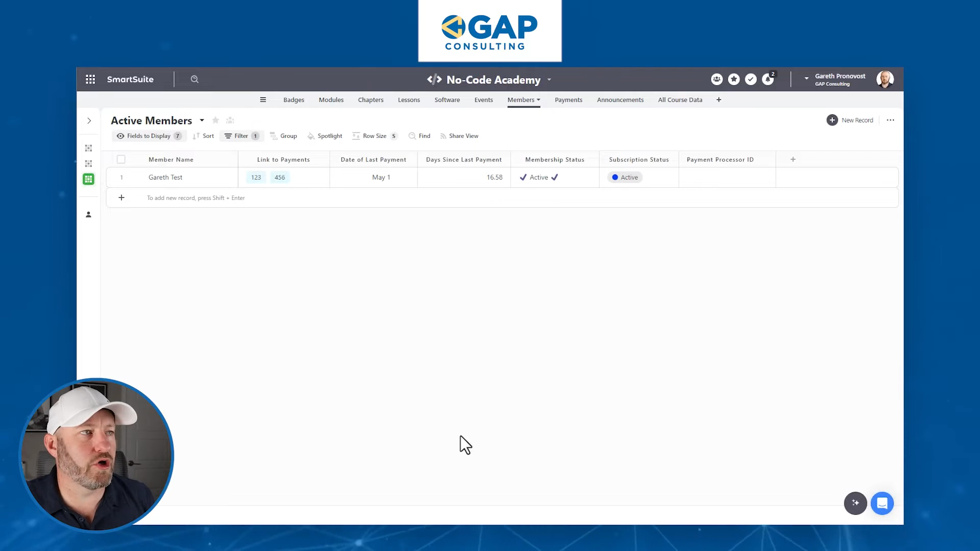Viewport: 980px width, 551px height.
Task: Click the notifications bell icon
Action: coord(768,79)
